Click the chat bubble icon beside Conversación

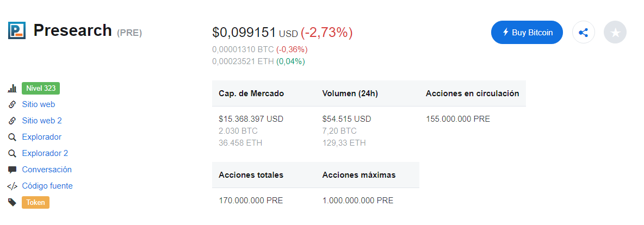13,170
